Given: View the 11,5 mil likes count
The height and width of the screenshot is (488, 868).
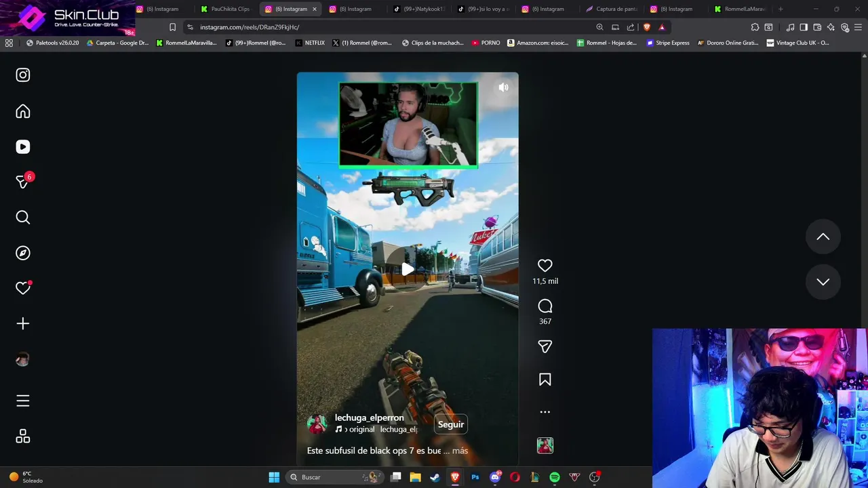Looking at the screenshot, I should point(545,281).
